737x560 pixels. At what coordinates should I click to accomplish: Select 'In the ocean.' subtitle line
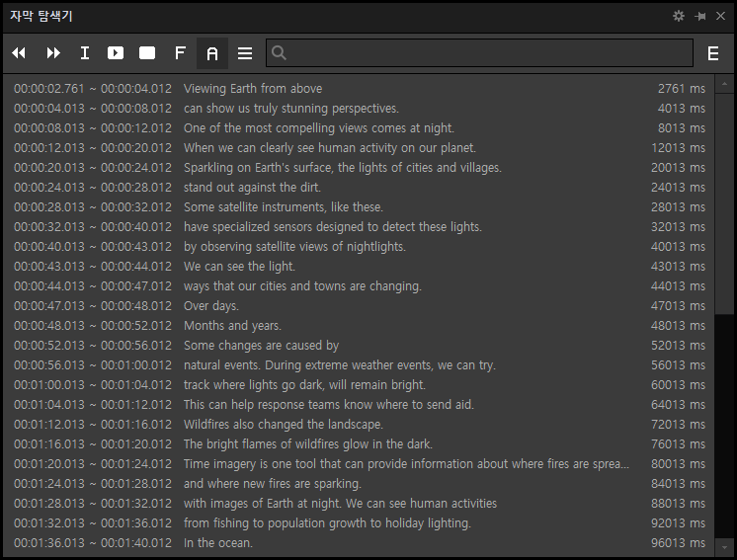218,542
